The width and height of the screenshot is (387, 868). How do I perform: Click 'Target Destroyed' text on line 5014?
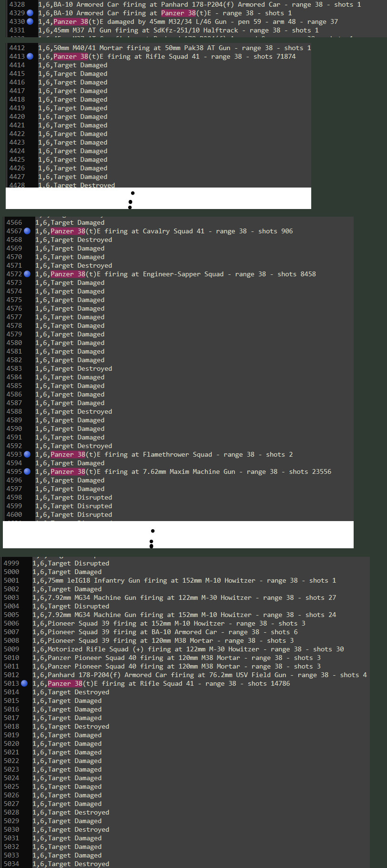click(x=78, y=692)
